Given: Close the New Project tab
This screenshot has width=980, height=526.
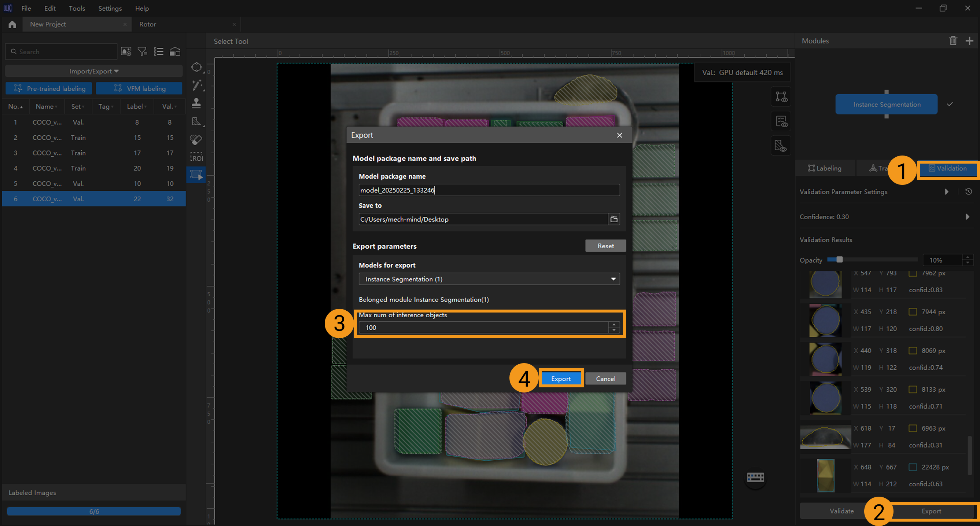Looking at the screenshot, I should coord(125,24).
